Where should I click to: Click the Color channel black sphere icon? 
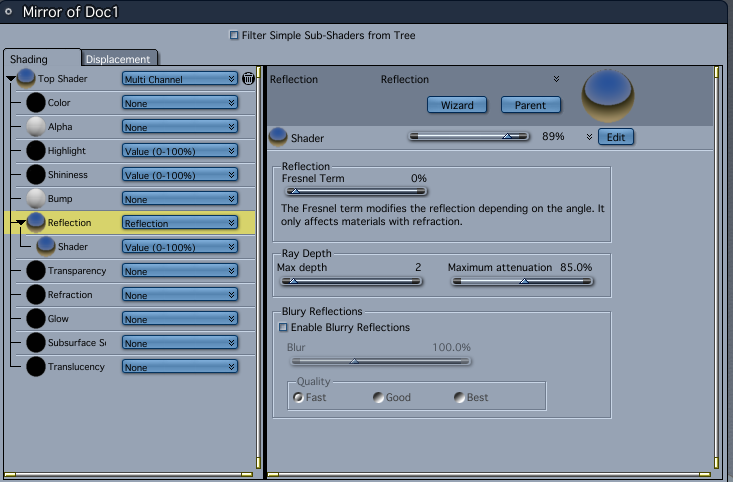coord(36,102)
